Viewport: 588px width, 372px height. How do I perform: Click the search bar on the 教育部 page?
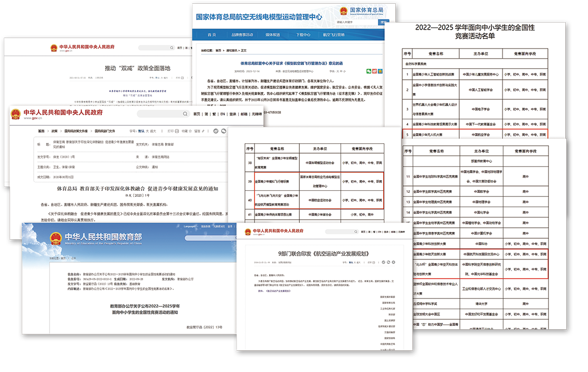click(210, 238)
